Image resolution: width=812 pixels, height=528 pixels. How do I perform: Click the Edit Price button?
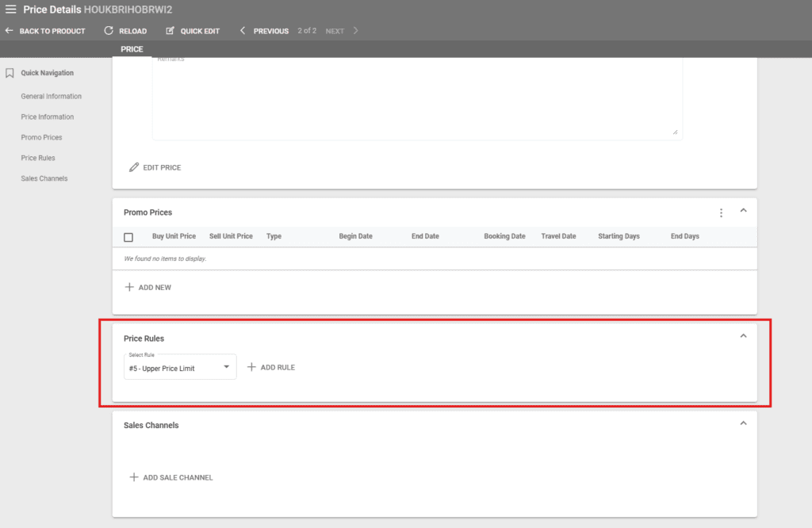tap(155, 167)
